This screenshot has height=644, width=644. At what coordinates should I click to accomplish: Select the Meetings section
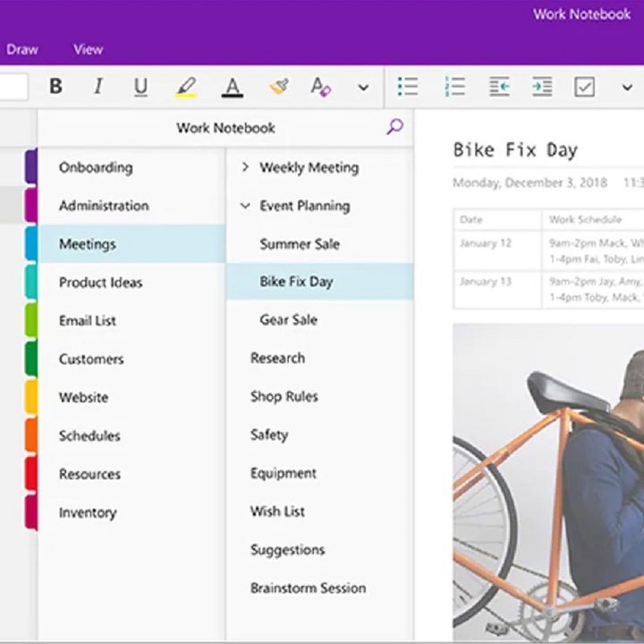pyautogui.click(x=132, y=243)
